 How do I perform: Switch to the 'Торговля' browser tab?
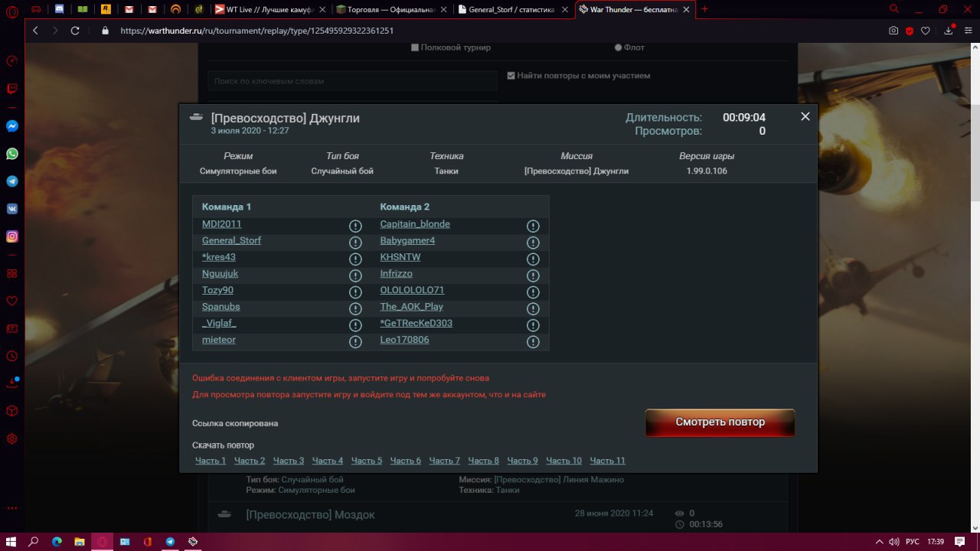[393, 9]
